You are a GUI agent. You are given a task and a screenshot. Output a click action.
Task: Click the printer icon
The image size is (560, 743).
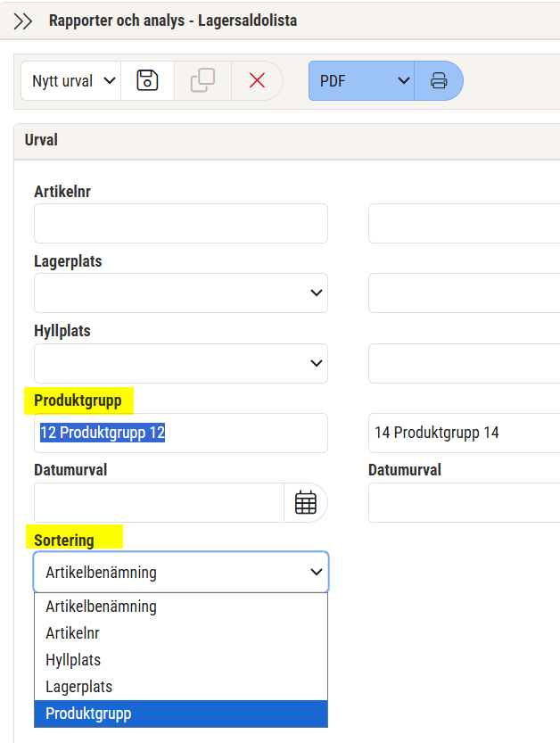coord(439,80)
